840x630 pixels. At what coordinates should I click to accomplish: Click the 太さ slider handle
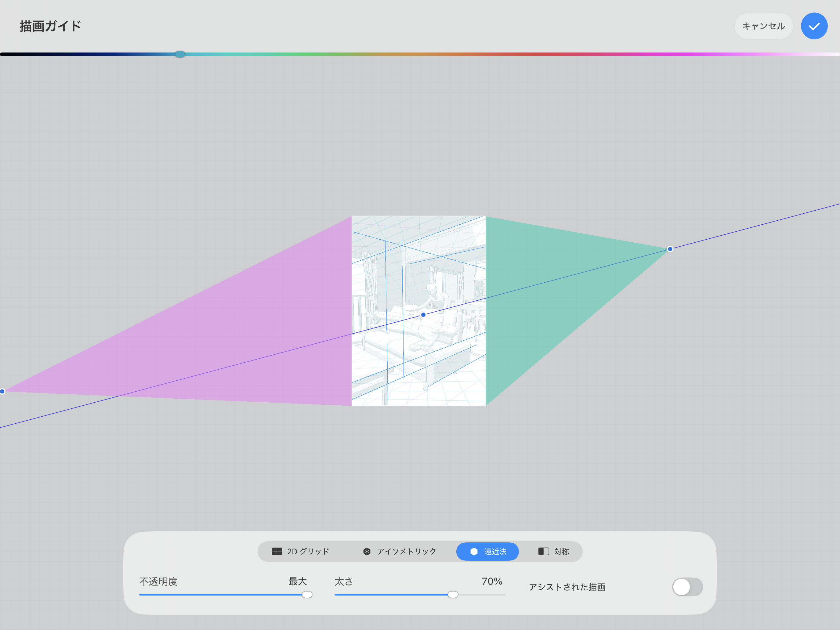coord(453,594)
